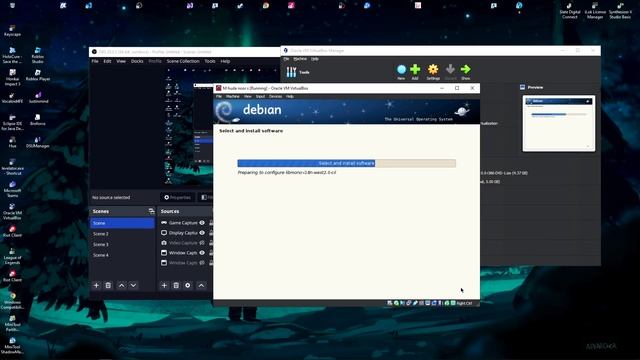Move scene down with arrow button
The height and width of the screenshot is (360, 640).
click(x=133, y=285)
